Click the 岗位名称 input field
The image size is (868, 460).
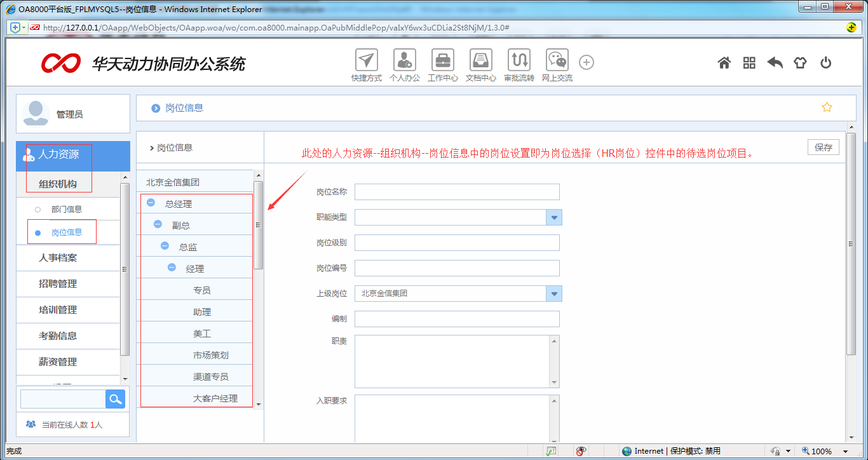pos(457,192)
